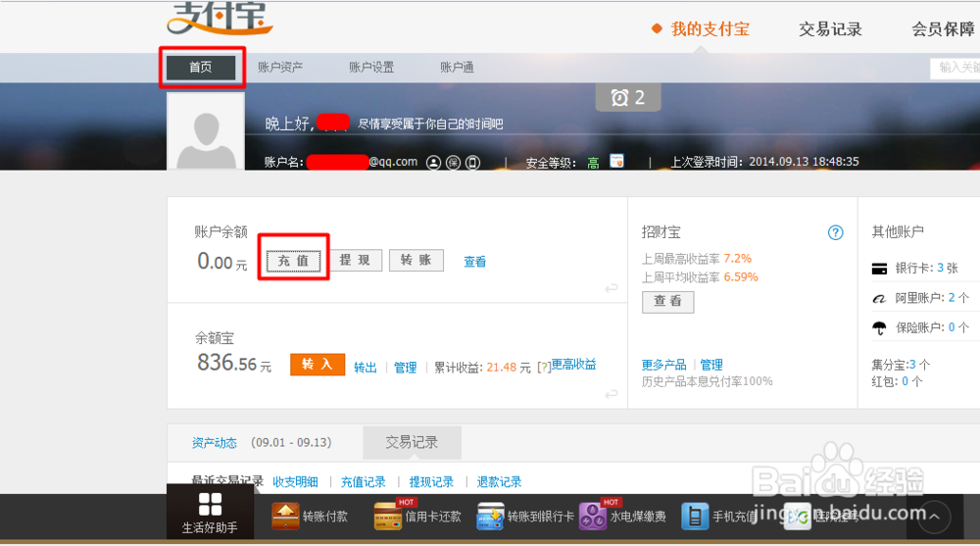Click 管理 link in 余额宝 row
This screenshot has width=980, height=546.
point(405,368)
